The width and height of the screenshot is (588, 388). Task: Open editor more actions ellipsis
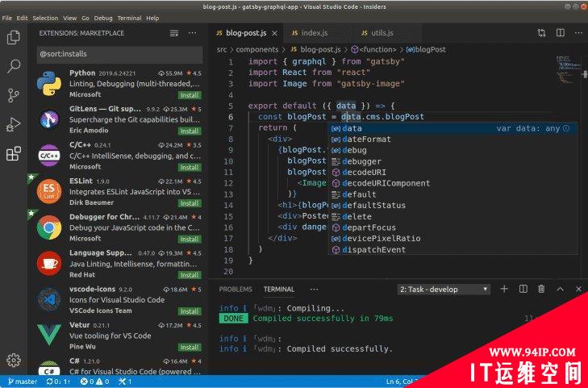pos(578,33)
